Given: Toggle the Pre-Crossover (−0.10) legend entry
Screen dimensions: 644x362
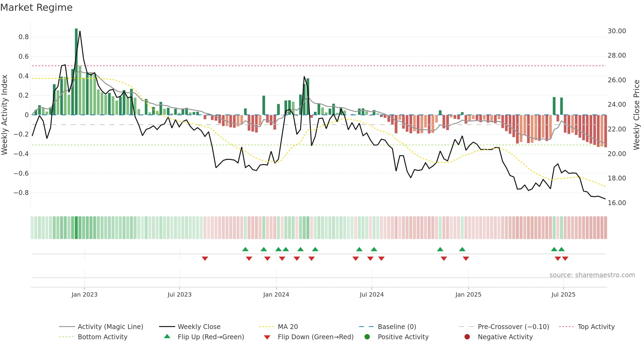Looking at the screenshot, I should (x=504, y=327).
